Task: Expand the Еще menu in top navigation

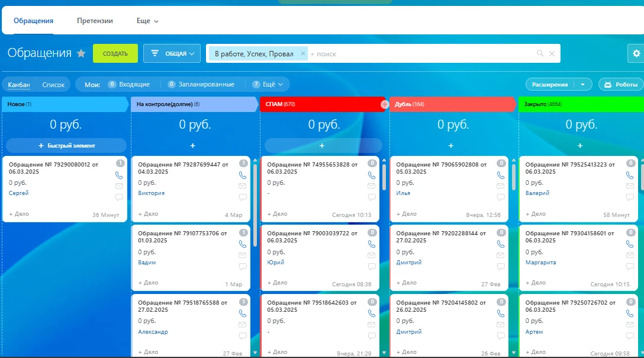Action: coord(147,21)
